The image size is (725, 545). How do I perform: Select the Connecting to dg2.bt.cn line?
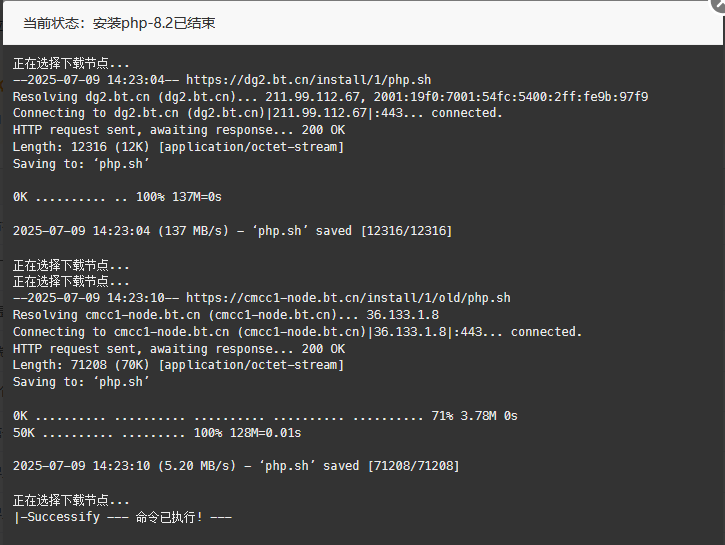pyautogui.click(x=258, y=113)
